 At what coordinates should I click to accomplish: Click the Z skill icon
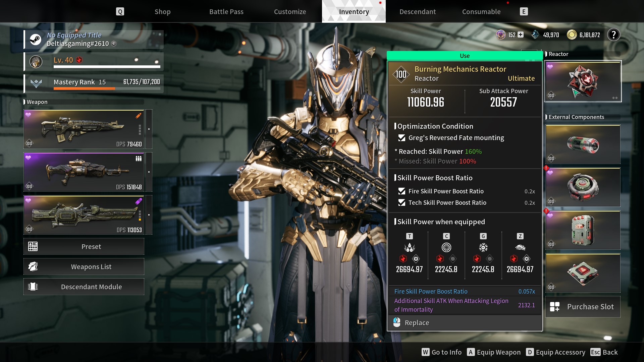click(520, 248)
